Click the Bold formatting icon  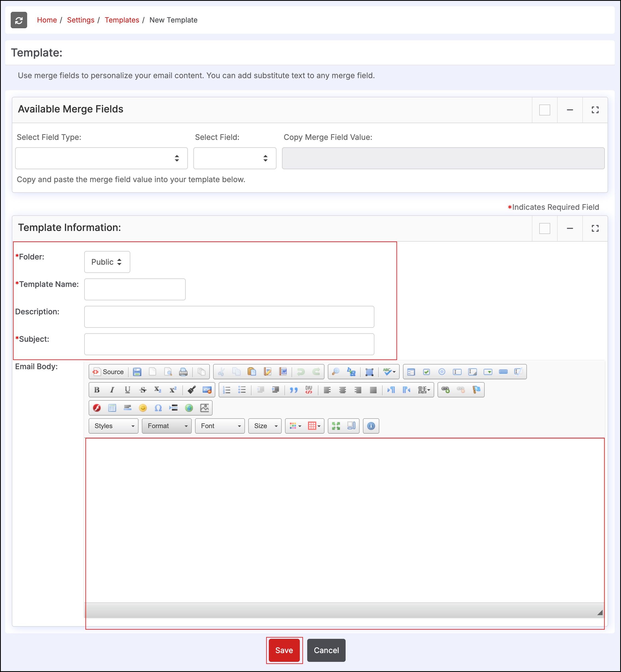tap(97, 390)
